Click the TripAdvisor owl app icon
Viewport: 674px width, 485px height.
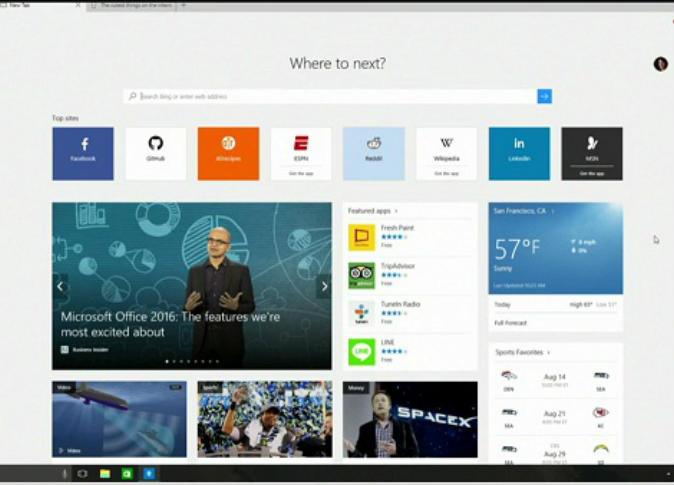click(x=362, y=276)
